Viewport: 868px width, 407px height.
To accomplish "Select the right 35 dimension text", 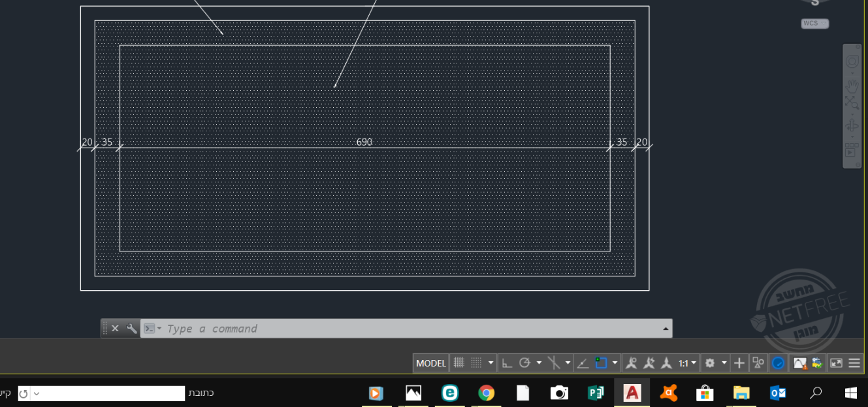I will (622, 142).
